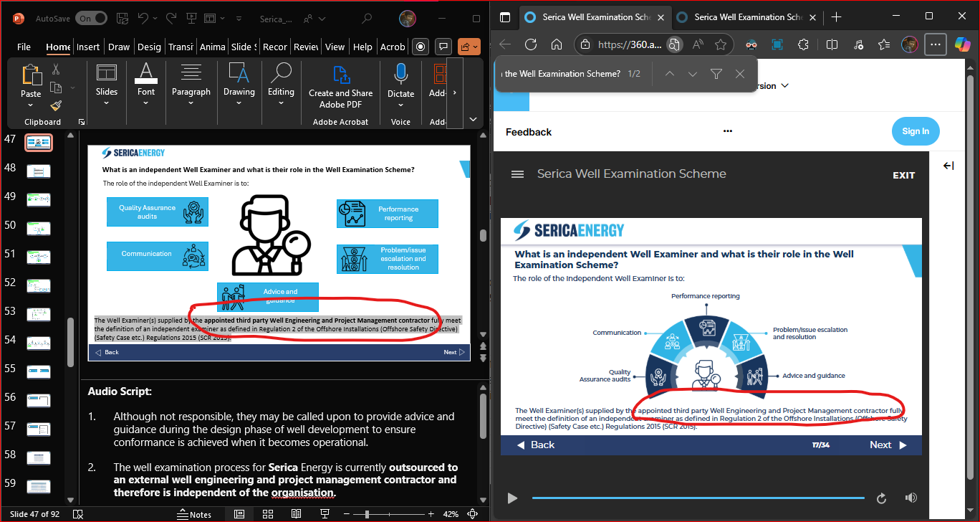Expand the Editing group dropdown
This screenshot has width=980, height=522.
pyautogui.click(x=281, y=103)
